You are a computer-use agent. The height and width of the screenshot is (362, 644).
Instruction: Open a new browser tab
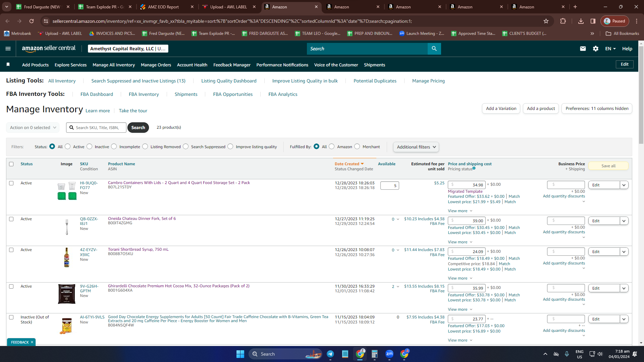click(x=575, y=7)
